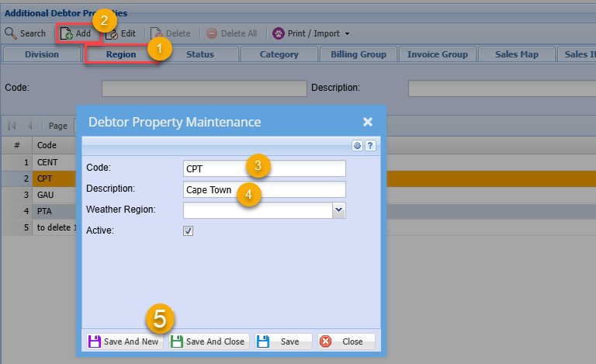This screenshot has height=364, width=596.
Task: Switch to the Division tab
Action: coord(42,54)
